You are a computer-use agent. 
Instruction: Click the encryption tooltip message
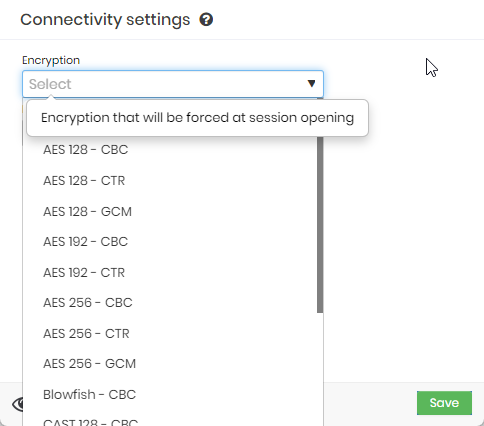tap(197, 118)
